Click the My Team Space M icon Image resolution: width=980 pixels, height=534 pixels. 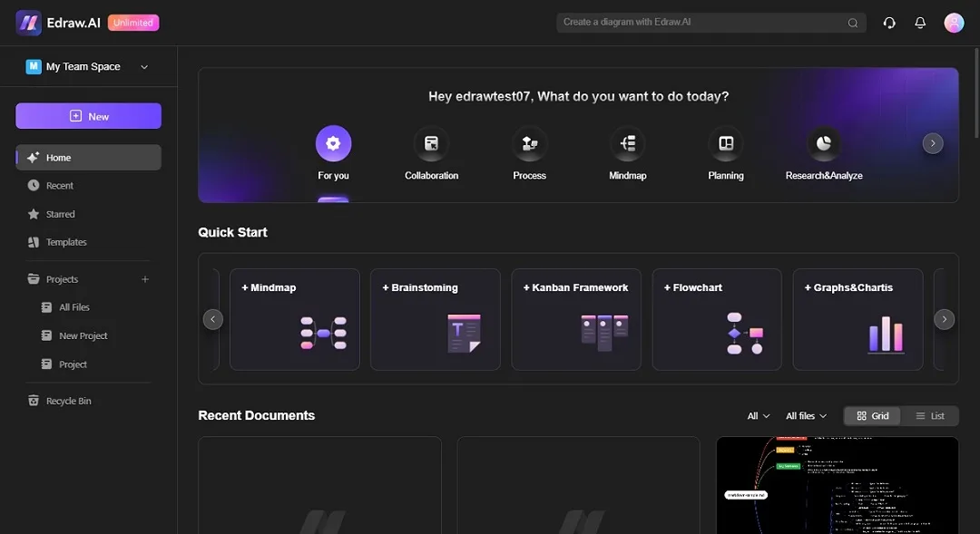pos(34,66)
